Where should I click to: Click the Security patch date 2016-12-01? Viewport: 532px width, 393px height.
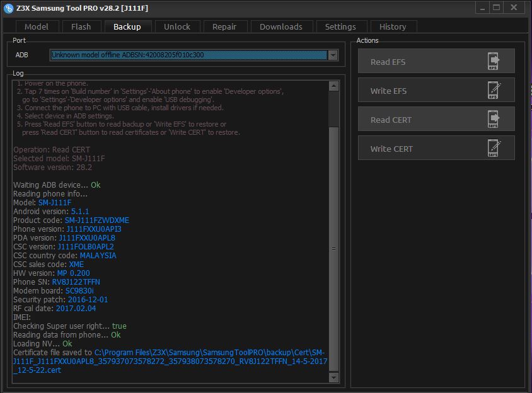pyautogui.click(x=88, y=299)
